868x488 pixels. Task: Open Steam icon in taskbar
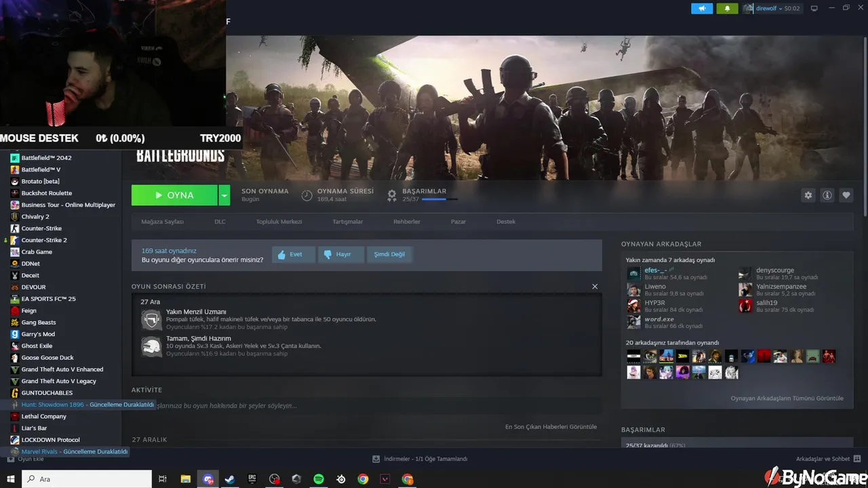230,479
